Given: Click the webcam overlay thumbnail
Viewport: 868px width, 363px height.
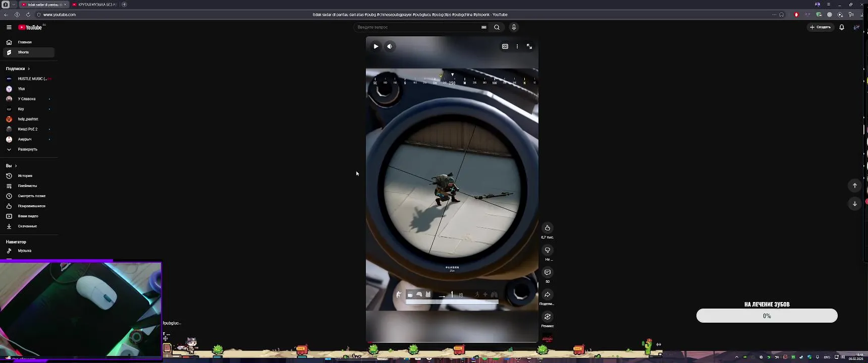Looking at the screenshot, I should [81, 309].
